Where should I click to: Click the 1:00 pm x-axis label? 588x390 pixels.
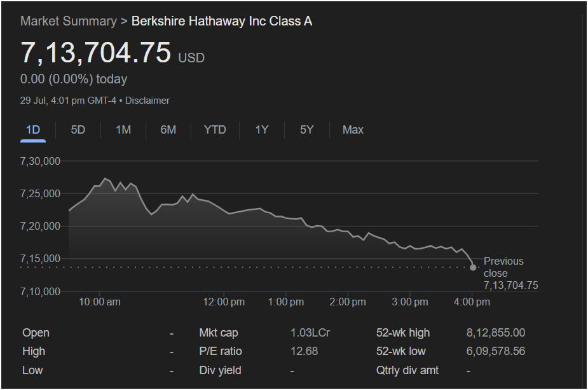(x=286, y=302)
